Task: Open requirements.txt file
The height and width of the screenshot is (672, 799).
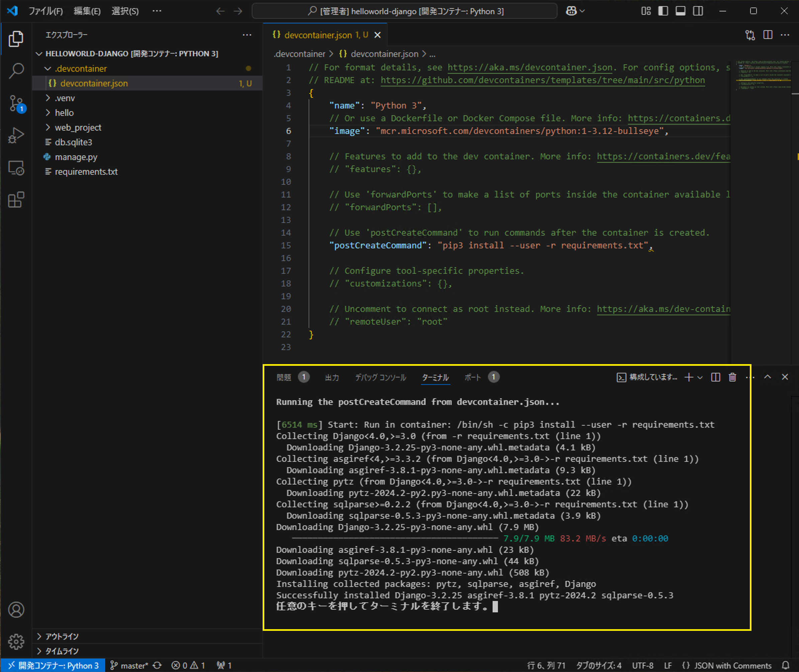Action: tap(147, 171)
